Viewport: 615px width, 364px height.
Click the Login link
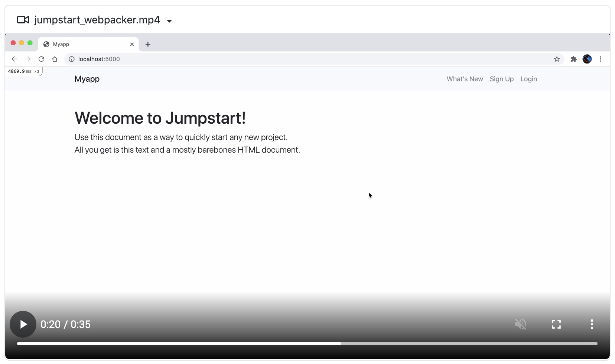click(528, 79)
